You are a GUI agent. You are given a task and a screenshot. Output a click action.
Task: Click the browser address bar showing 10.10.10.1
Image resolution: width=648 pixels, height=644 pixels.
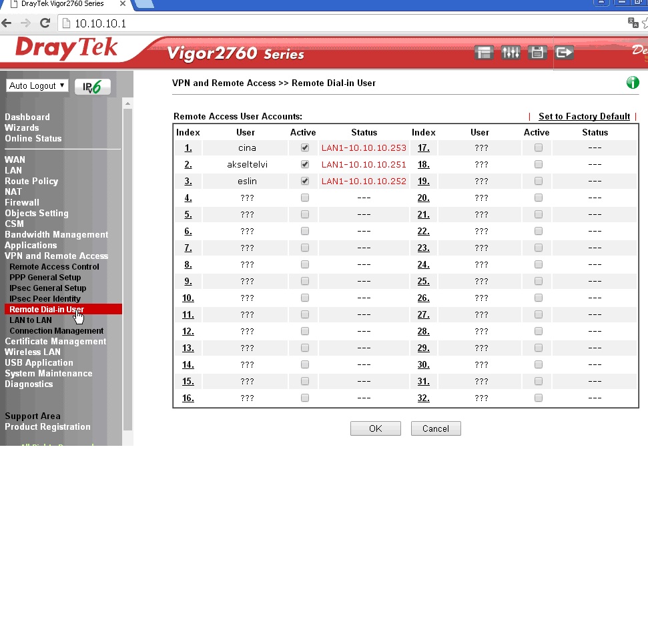click(334, 23)
